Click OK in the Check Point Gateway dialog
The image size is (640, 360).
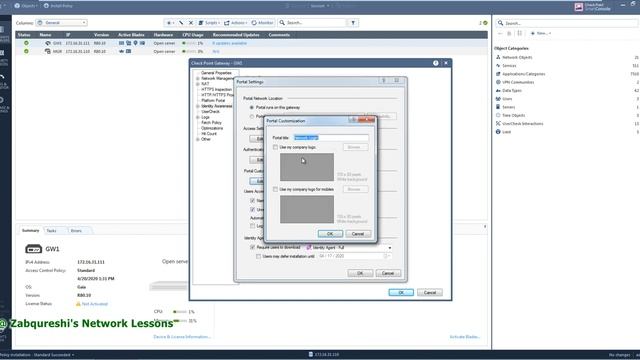click(x=401, y=293)
